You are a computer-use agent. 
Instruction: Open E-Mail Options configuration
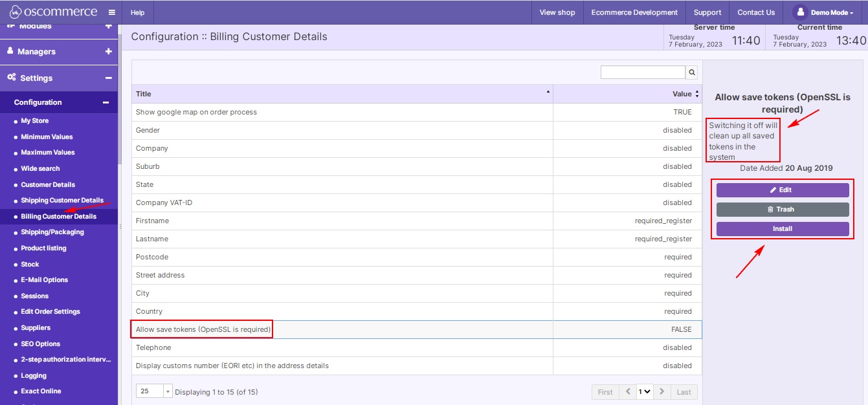(44, 280)
